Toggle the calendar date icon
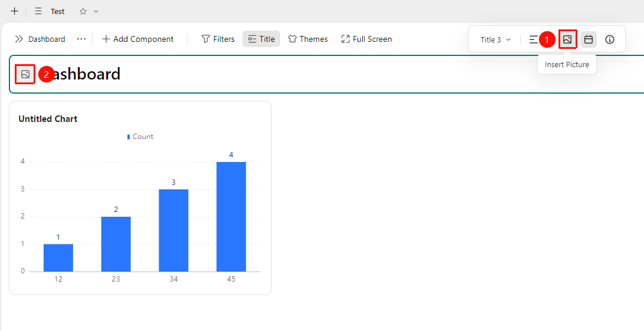Image resolution: width=644 pixels, height=331 pixels. click(x=589, y=39)
